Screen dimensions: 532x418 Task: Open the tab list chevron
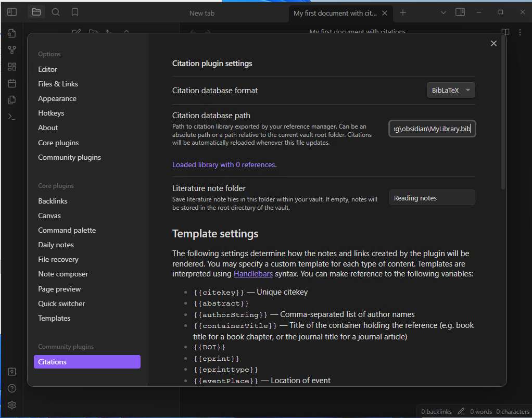443,12
